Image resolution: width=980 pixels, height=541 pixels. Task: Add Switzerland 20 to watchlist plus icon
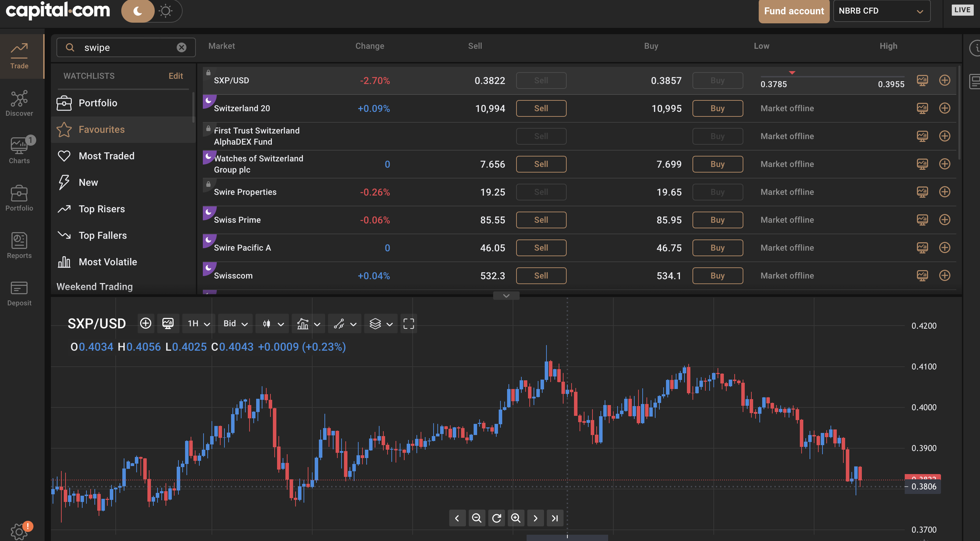944,108
